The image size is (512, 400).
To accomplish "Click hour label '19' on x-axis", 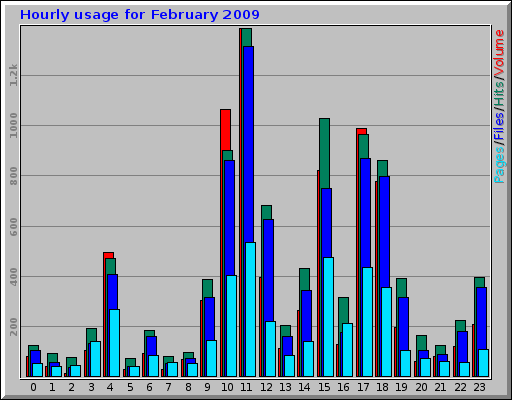I will pos(401,387).
